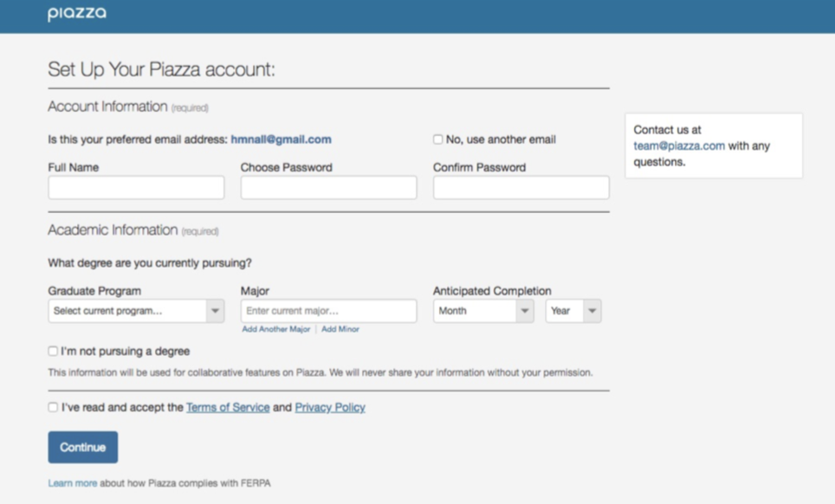835x504 pixels.
Task: Click the Graduate Program dropdown arrow
Action: tap(214, 311)
